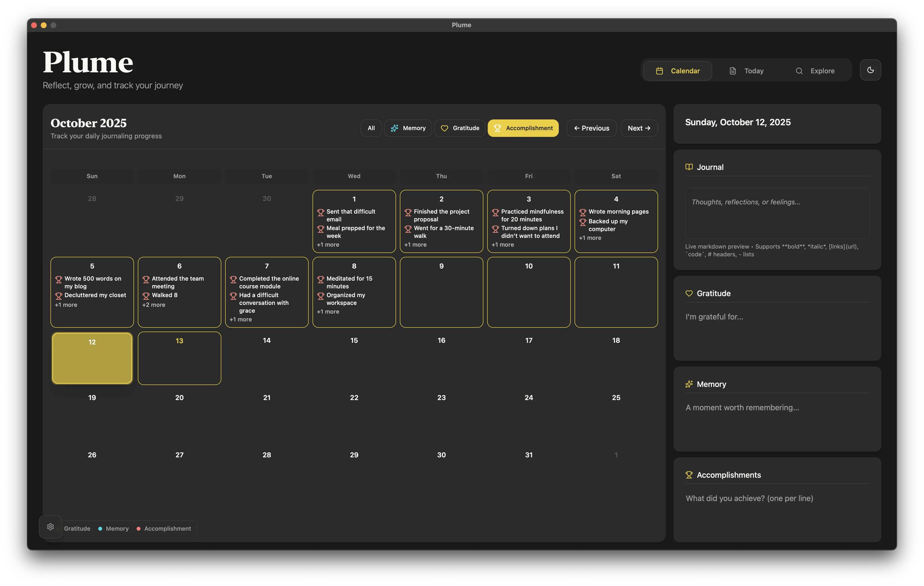The image size is (924, 586).
Task: Click trophy icon next to 'Wrote morning pages'
Action: point(583,212)
